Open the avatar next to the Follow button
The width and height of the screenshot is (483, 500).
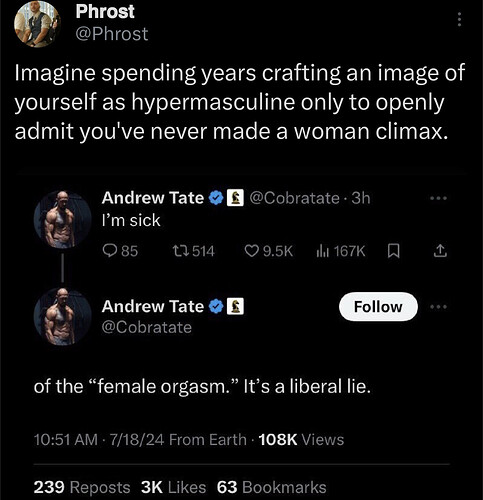[x=63, y=317]
